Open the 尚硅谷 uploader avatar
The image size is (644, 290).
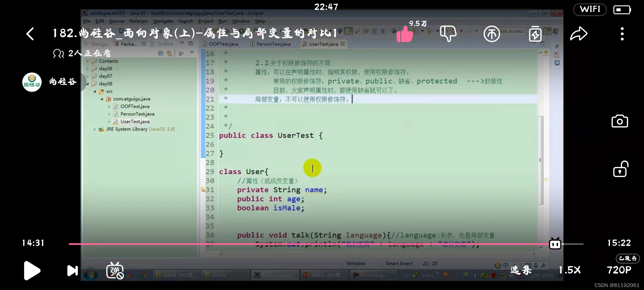32,82
